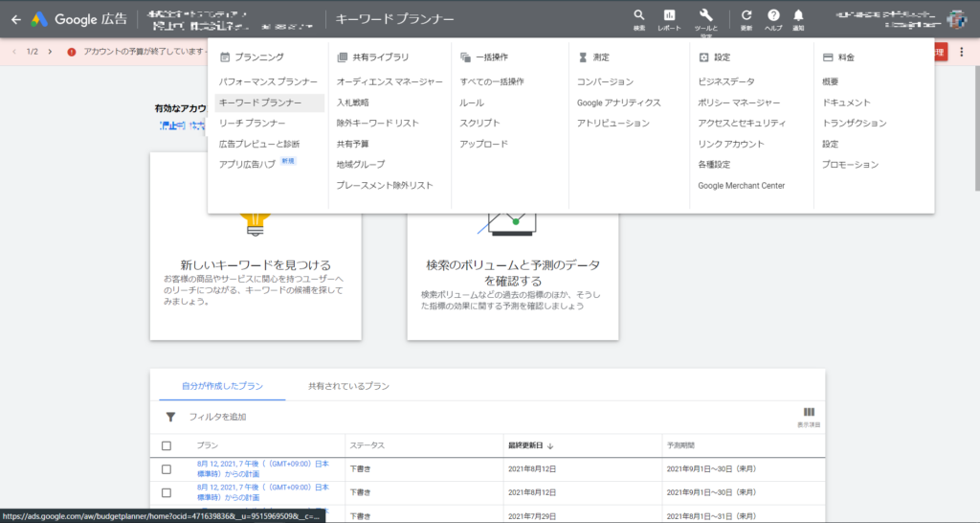Open the レポート reports icon
Image resolution: width=980 pixels, height=523 pixels.
tap(669, 15)
